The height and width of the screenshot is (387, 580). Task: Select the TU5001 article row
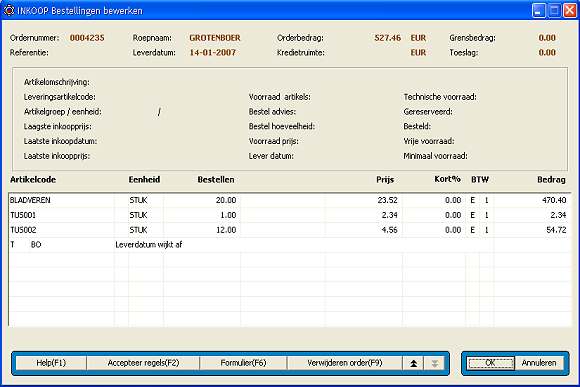pos(289,215)
